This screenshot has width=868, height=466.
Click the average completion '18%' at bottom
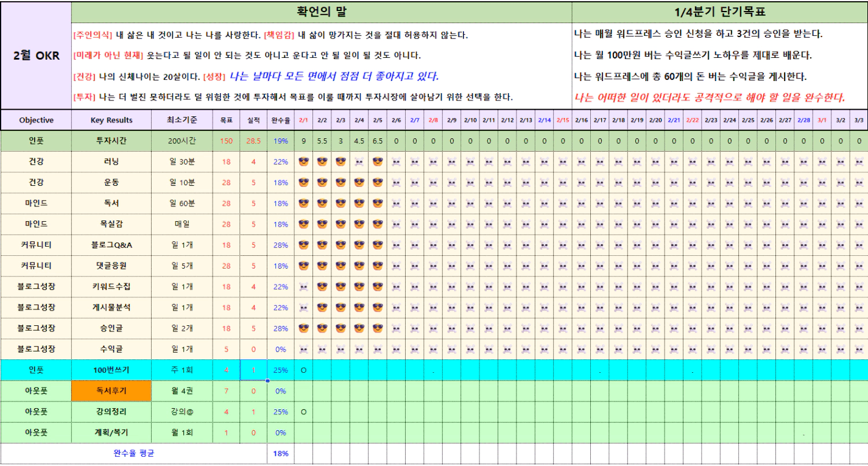coord(280,453)
